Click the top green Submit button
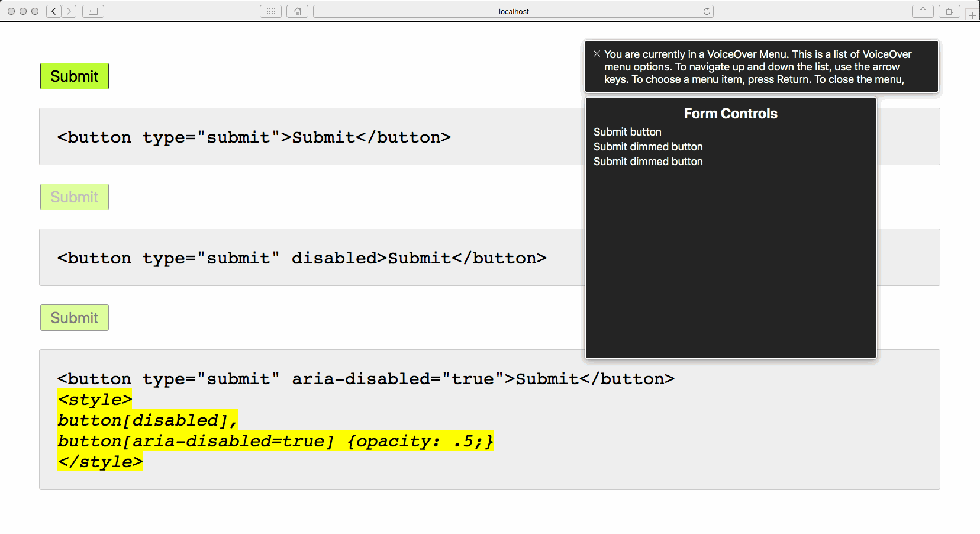 [74, 76]
